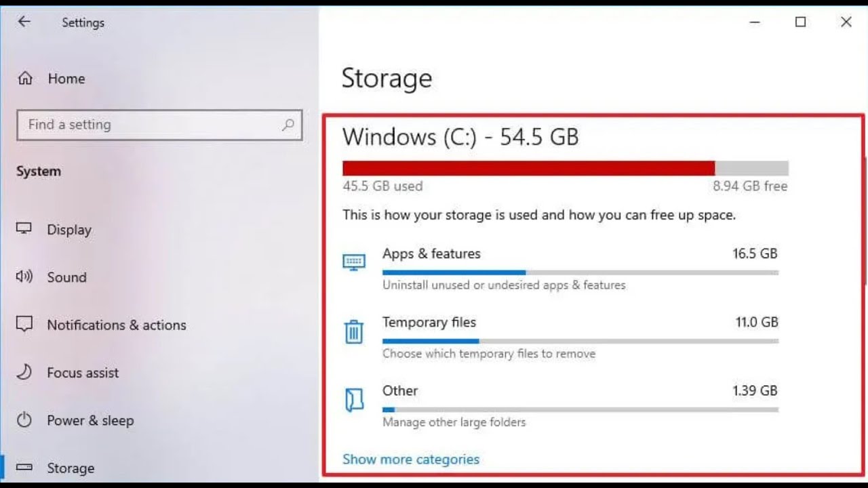Screen dimensions: 868x488
Task: Click the Temporary files trash icon
Action: 354,331
